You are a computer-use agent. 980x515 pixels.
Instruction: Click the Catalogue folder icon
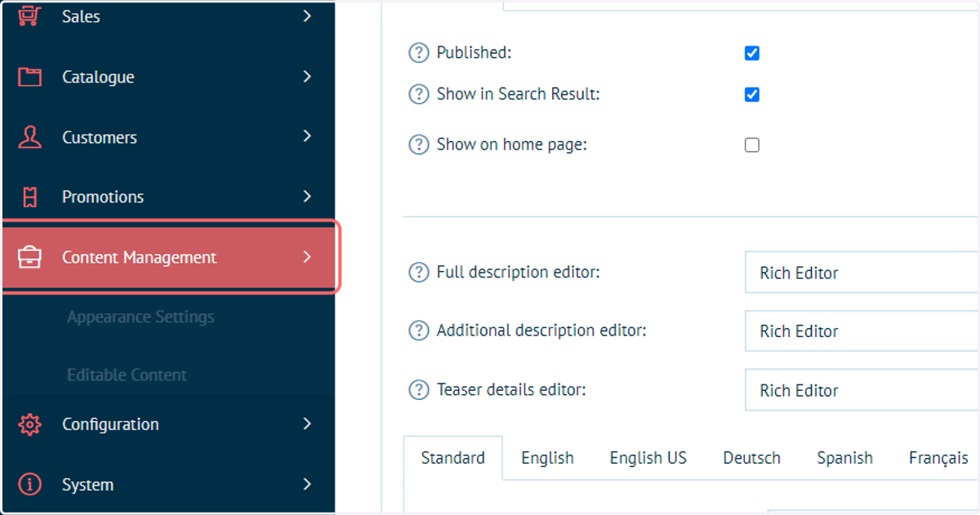[29, 78]
